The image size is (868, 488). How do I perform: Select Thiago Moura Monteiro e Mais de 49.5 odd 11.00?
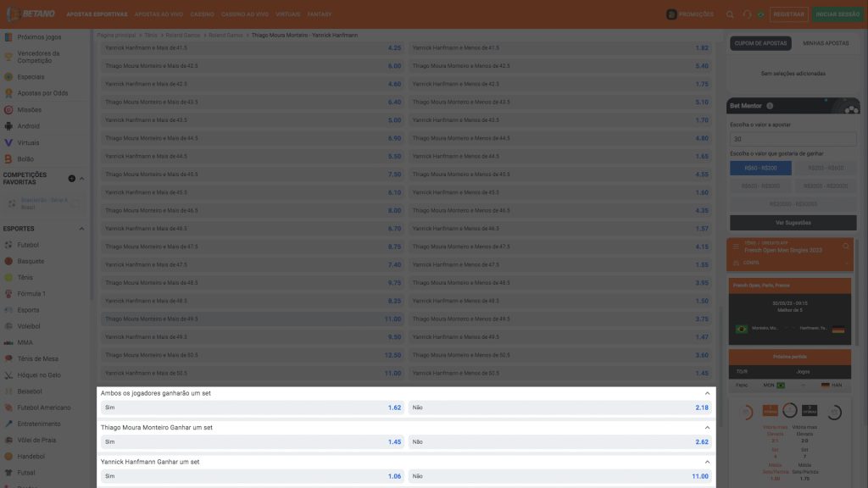click(x=253, y=319)
